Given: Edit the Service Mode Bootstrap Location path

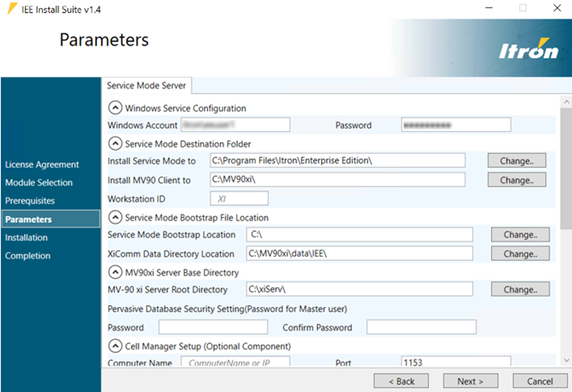Looking at the screenshot, I should pyautogui.click(x=360, y=235).
